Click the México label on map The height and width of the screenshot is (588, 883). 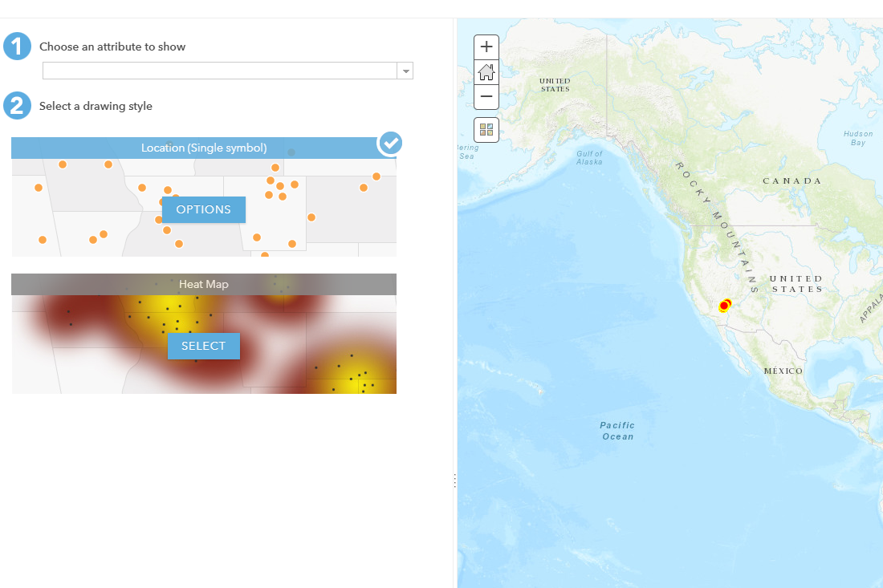(x=783, y=371)
